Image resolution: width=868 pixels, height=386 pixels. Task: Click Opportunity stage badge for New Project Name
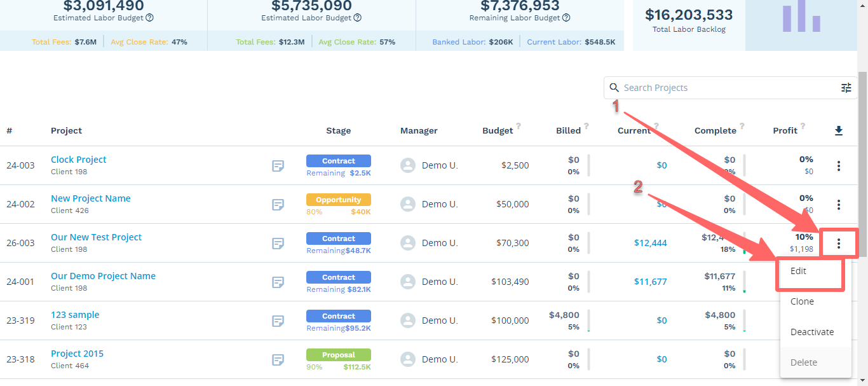click(339, 200)
